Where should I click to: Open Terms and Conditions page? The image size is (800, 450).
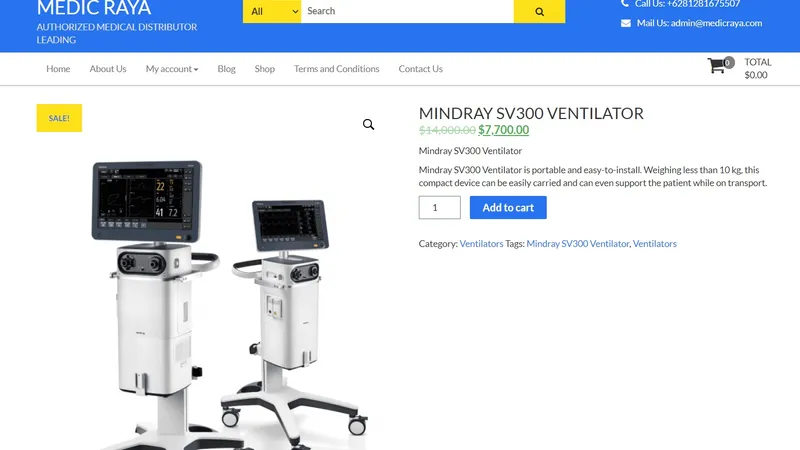337,69
